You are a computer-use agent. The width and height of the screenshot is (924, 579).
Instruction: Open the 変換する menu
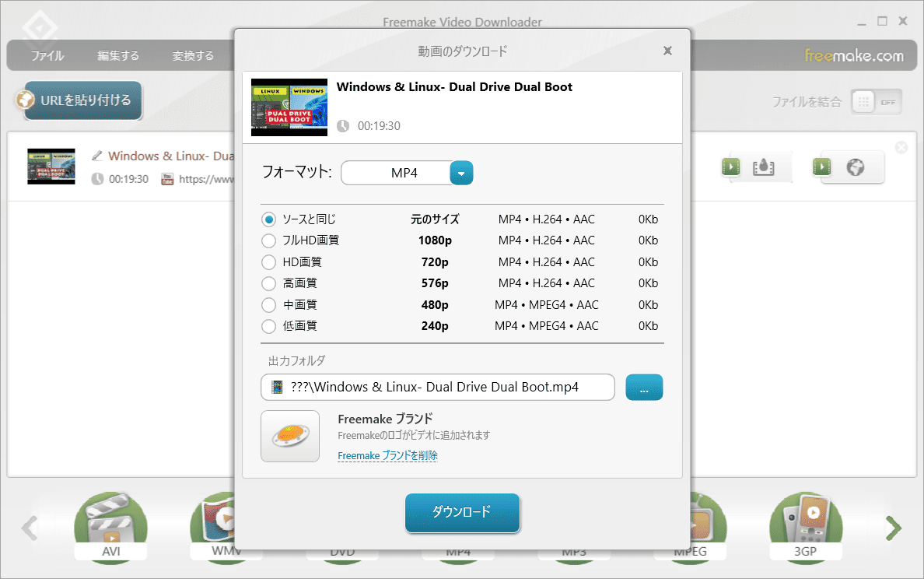194,56
